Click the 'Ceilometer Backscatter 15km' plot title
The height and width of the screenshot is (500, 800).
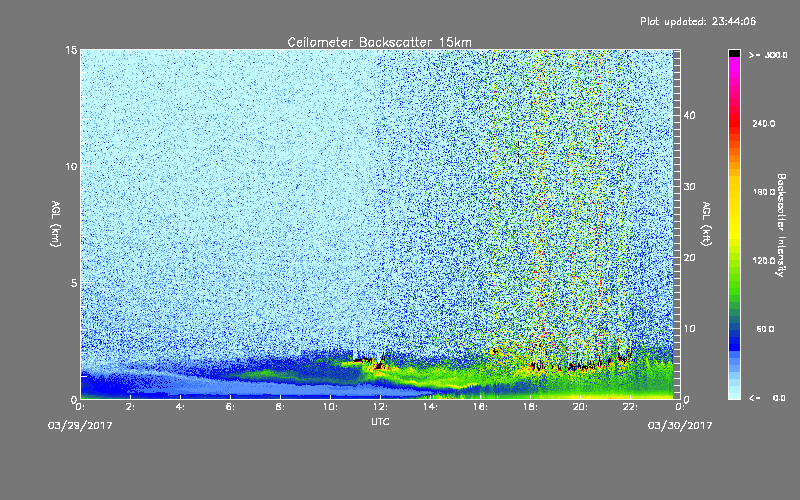pyautogui.click(x=379, y=42)
